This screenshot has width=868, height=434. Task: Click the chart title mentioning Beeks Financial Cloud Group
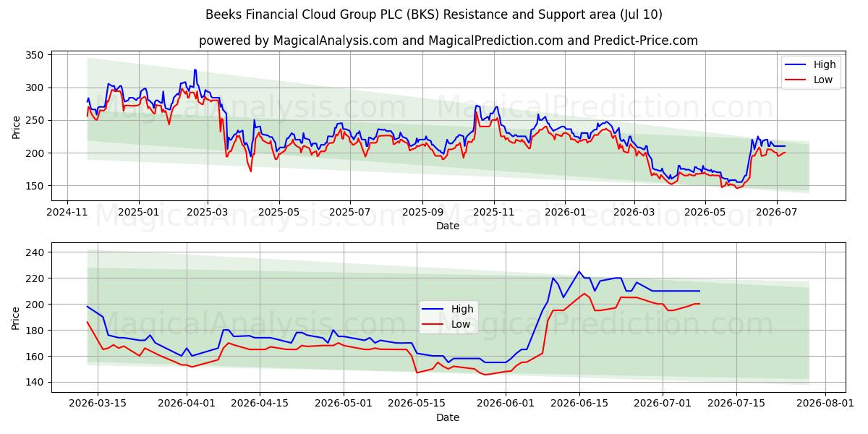[434, 14]
